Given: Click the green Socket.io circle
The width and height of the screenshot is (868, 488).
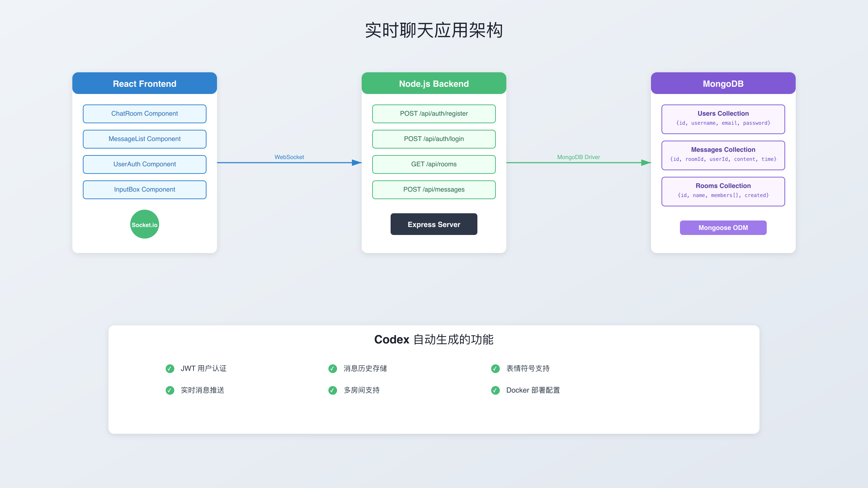Looking at the screenshot, I should [x=145, y=224].
